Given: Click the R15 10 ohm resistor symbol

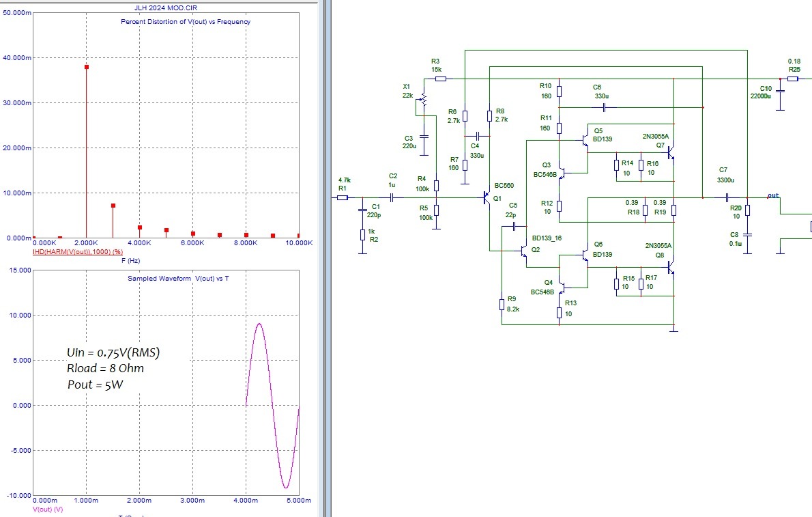Looking at the screenshot, I should [617, 283].
